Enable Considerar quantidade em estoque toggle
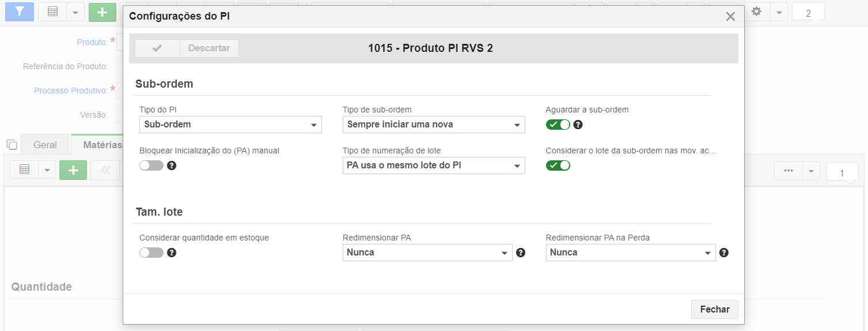Screen dimensions: 868x331 pos(151,253)
